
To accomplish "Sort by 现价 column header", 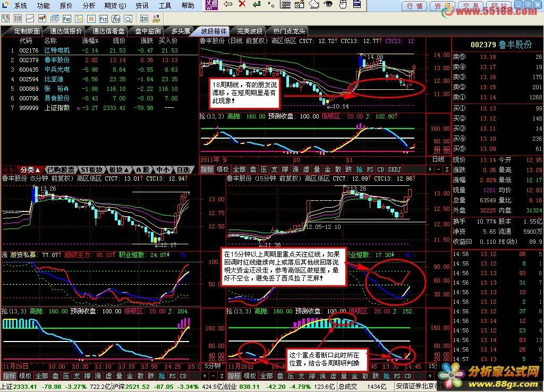I will pyautogui.click(x=119, y=41).
